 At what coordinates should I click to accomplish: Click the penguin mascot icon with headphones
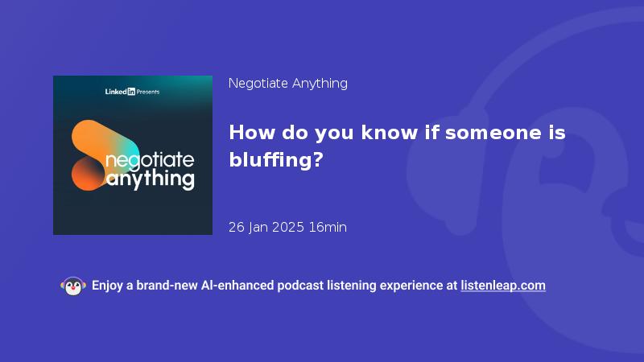coord(73,286)
